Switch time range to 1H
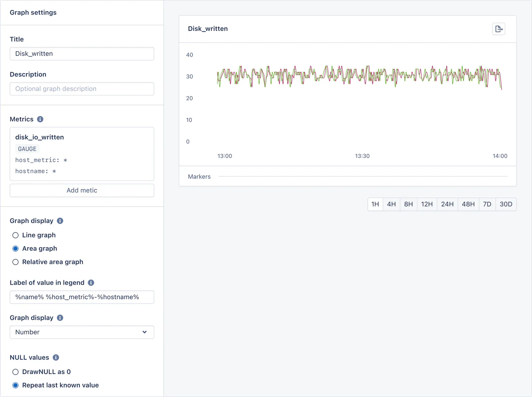 [x=375, y=204]
